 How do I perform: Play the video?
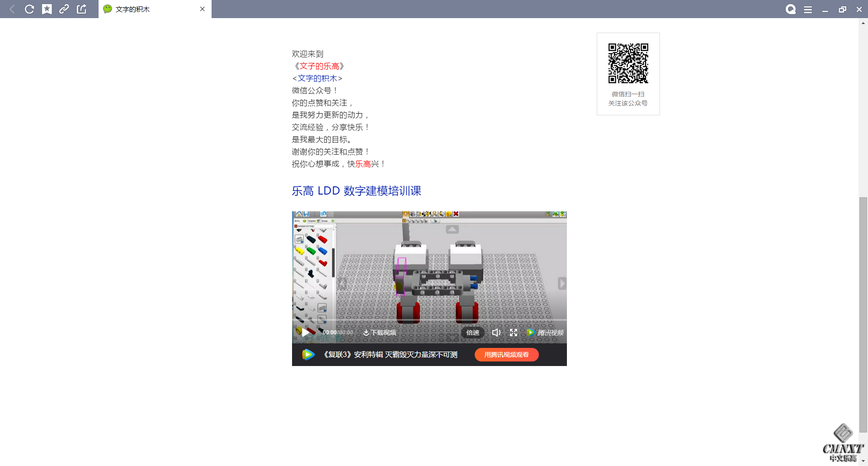coord(306,333)
